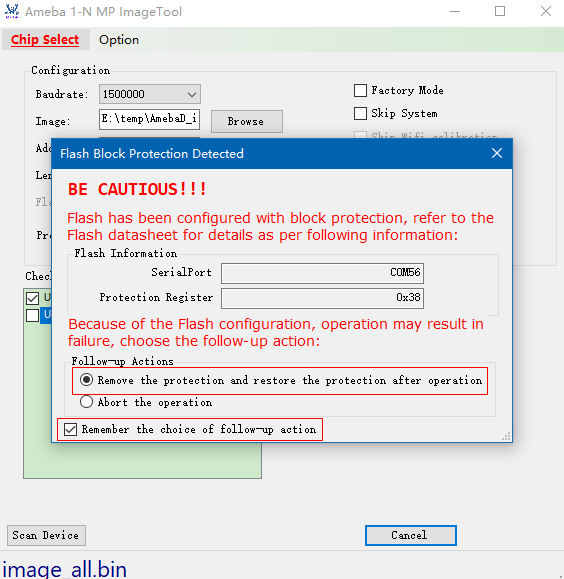
Task: Minimize the Ameba ImageTool window
Action: pos(455,11)
